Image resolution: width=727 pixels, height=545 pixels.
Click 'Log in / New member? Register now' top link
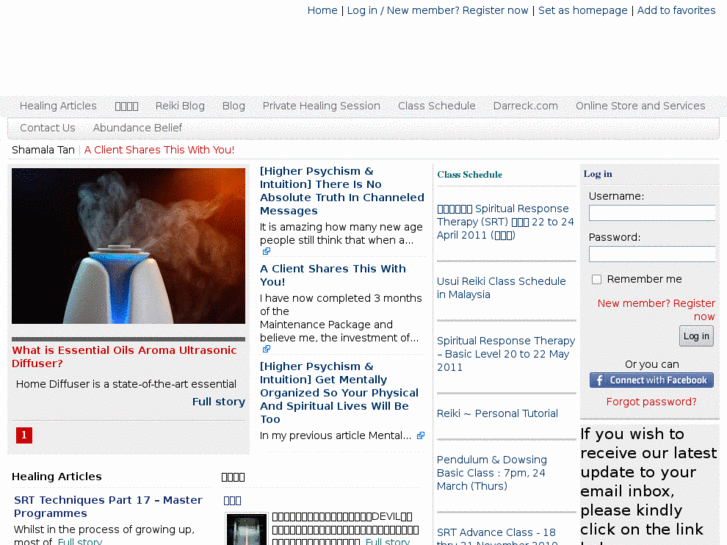[438, 10]
